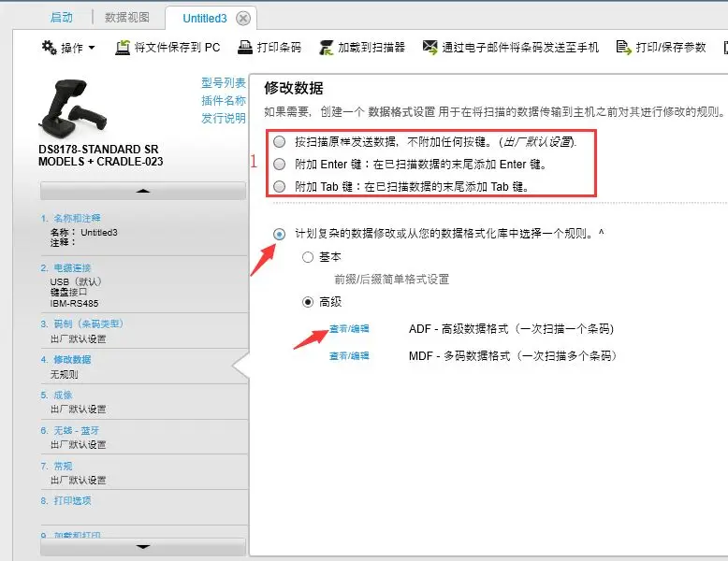Click 查看/编辑 link for MDF format

click(349, 356)
